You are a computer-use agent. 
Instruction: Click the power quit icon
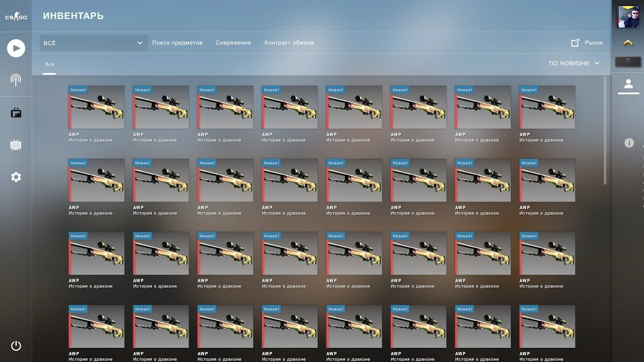(x=16, y=346)
